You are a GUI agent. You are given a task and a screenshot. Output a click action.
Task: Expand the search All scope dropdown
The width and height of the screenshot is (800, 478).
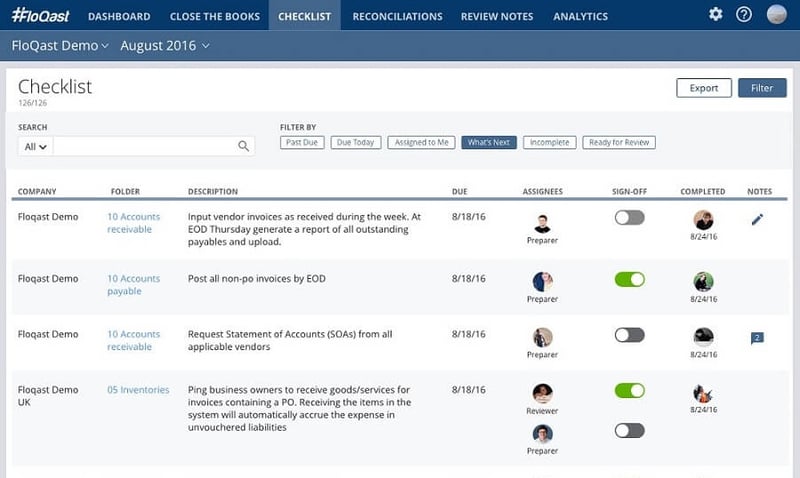point(35,146)
